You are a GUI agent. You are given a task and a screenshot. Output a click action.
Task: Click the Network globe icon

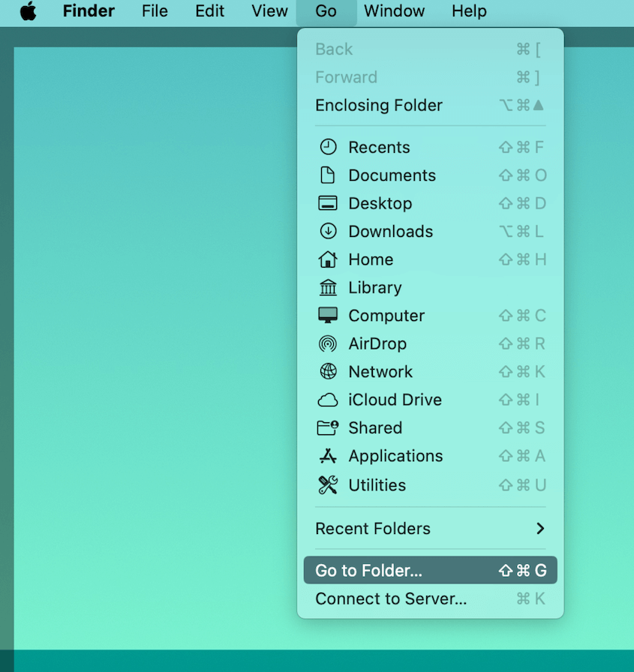[328, 371]
